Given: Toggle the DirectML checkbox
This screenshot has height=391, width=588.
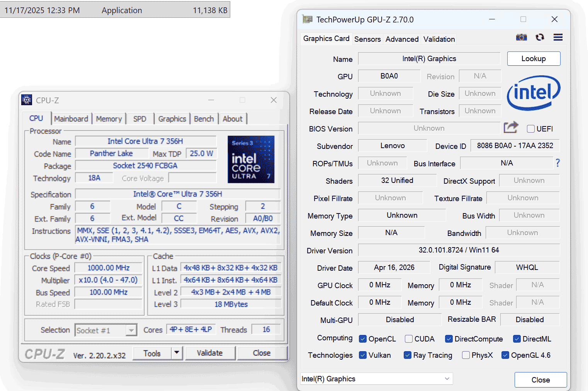Looking at the screenshot, I should pyautogui.click(x=517, y=339).
